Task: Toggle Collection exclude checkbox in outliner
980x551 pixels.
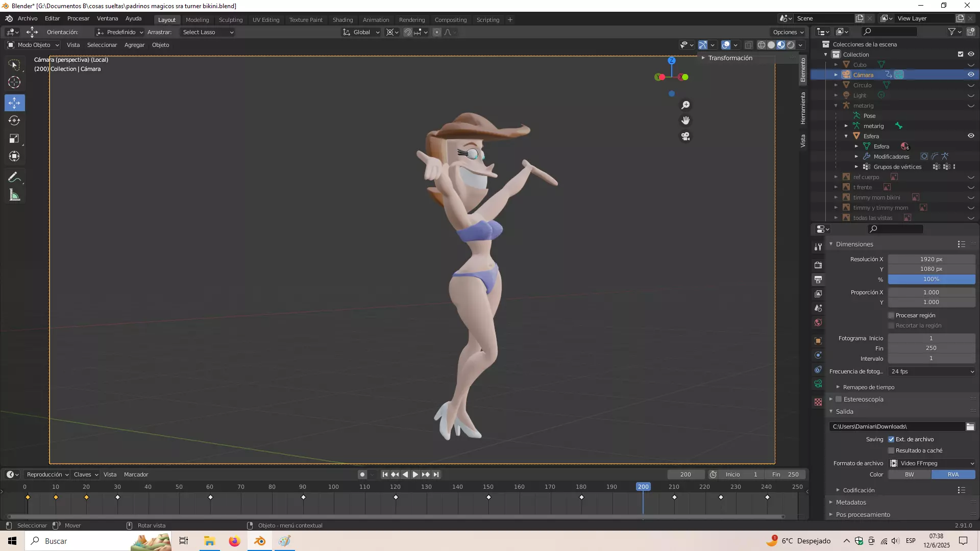Action: point(961,54)
